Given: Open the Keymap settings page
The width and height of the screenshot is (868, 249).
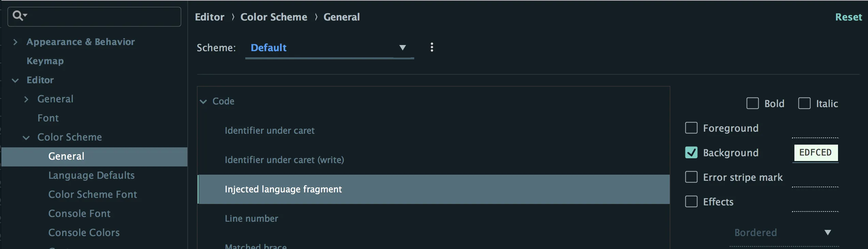Looking at the screenshot, I should (x=45, y=61).
